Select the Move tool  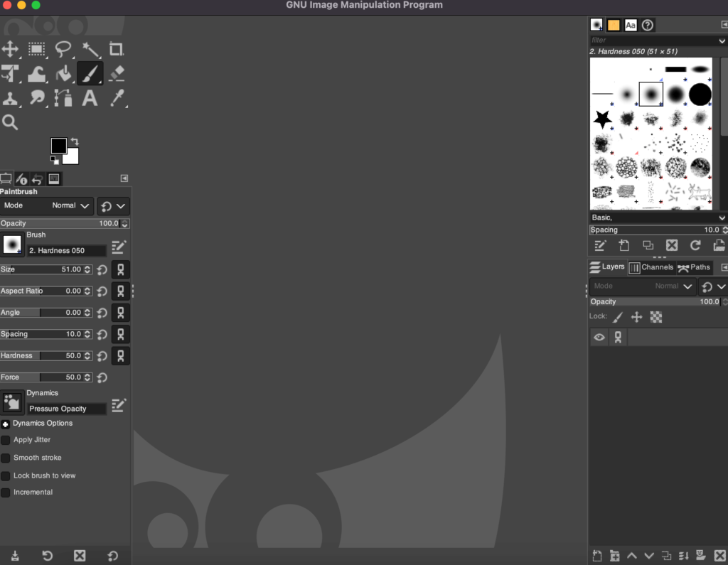click(10, 49)
